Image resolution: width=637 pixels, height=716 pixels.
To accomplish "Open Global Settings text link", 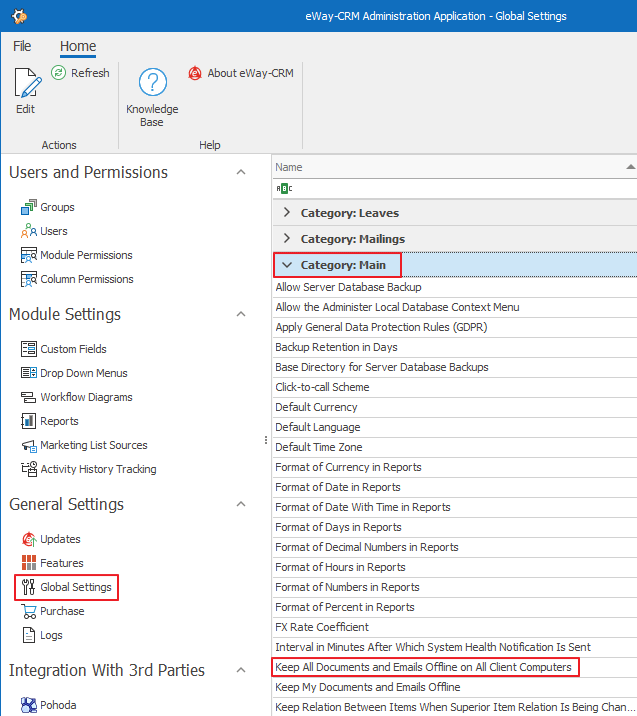I will point(76,587).
